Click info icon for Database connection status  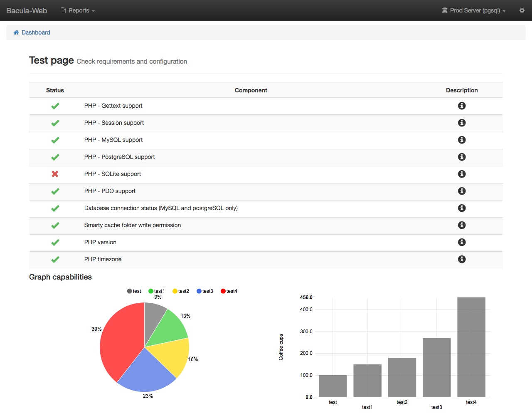461,208
